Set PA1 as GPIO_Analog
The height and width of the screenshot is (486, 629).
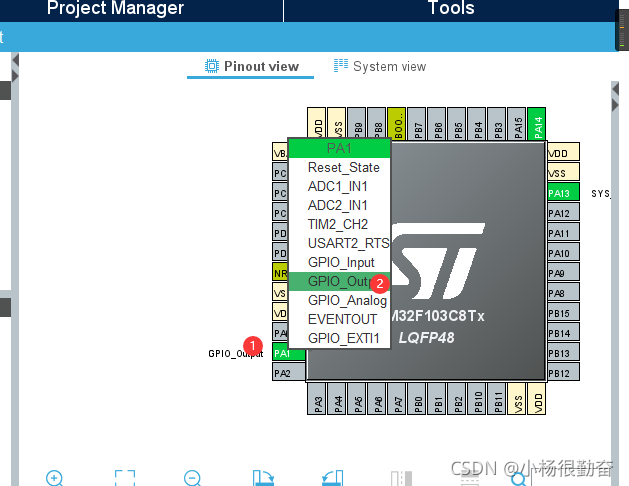pos(339,300)
